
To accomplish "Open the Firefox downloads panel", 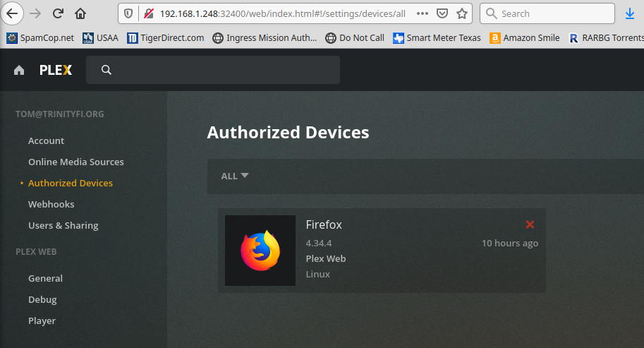I will coord(630,13).
